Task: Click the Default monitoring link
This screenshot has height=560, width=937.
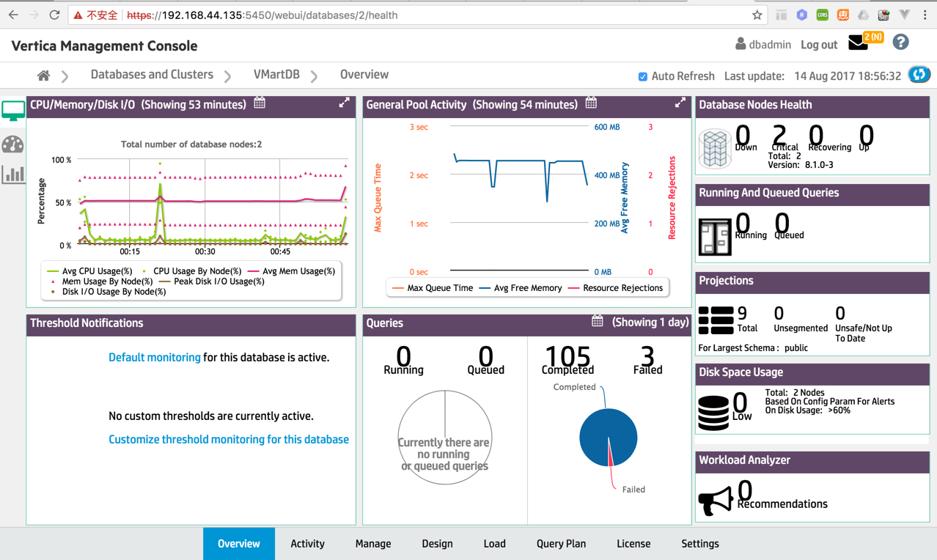Action: pyautogui.click(x=154, y=358)
